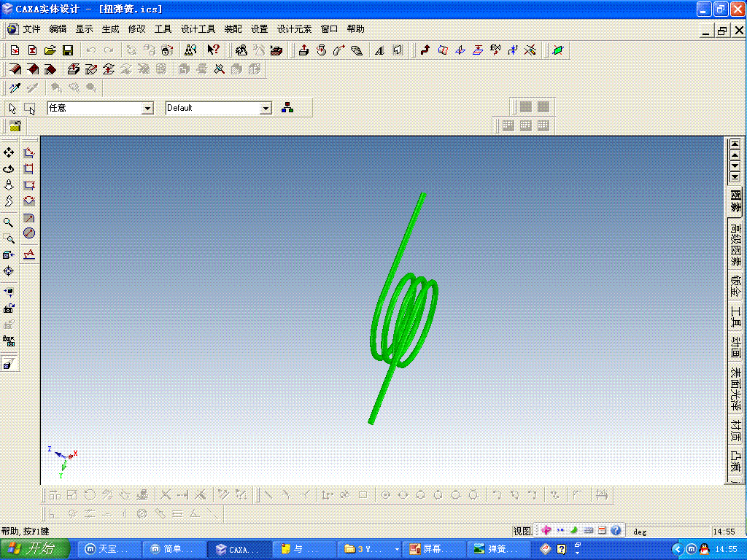Click the configuration hierarchy icon
747x560 pixels.
pos(287,108)
